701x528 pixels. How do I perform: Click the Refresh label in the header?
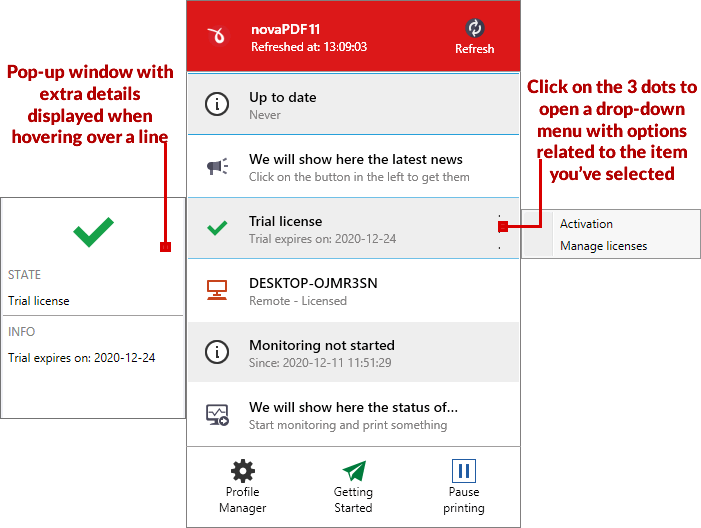pos(474,49)
